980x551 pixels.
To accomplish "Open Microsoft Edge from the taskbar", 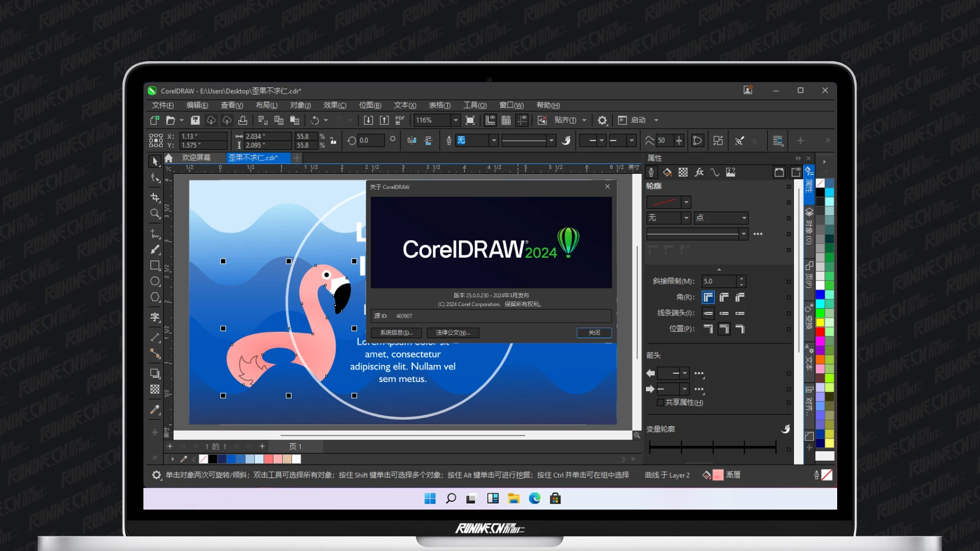I will click(535, 499).
